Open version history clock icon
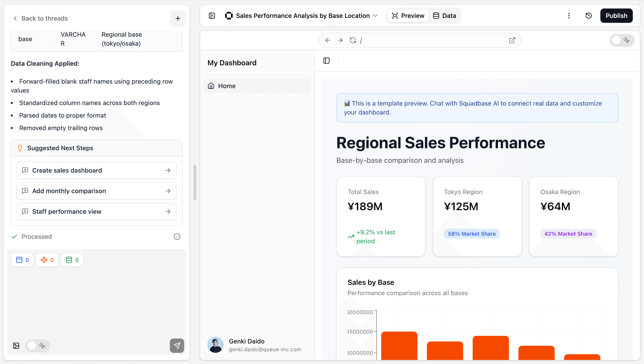The image size is (644, 364). (589, 16)
